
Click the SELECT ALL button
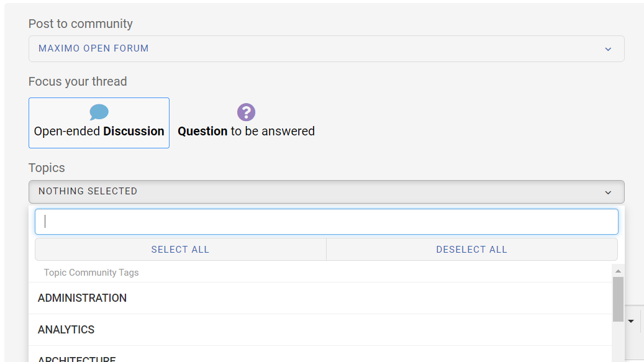pyautogui.click(x=181, y=250)
